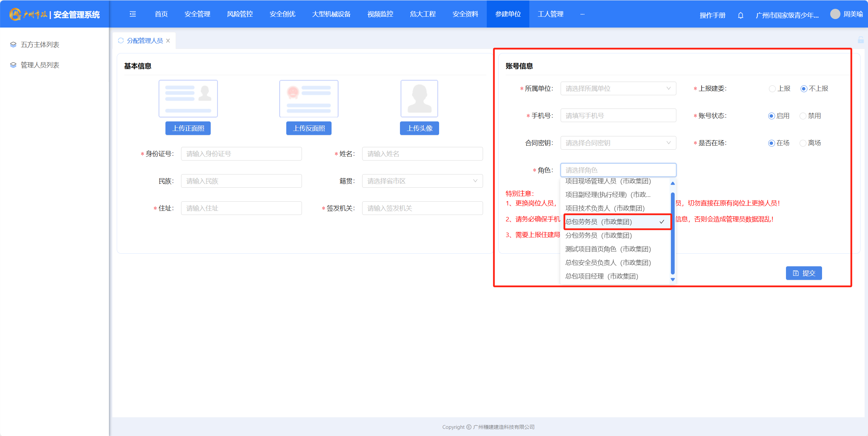
Task: Click the lock icon at top right
Action: pos(861,40)
